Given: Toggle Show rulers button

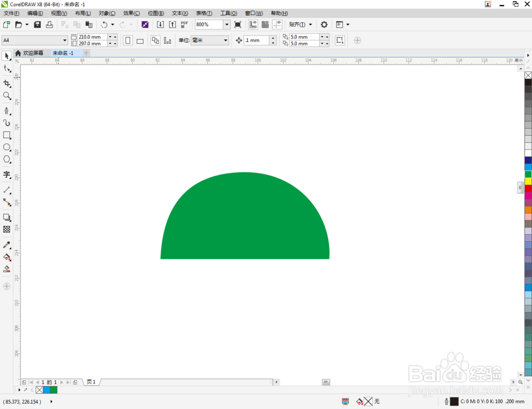Looking at the screenshot, I should (253, 24).
